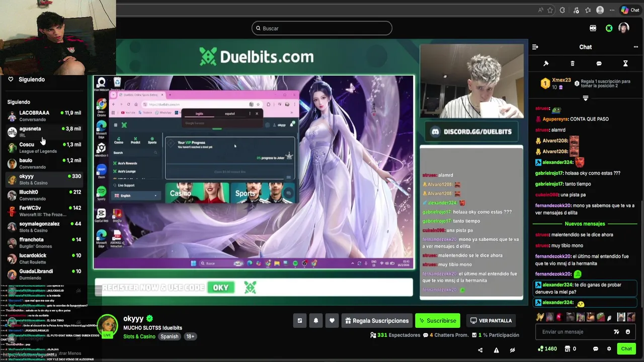Click okyyy streamer avatar with LIVE badge
The image size is (644, 362).
tap(107, 327)
